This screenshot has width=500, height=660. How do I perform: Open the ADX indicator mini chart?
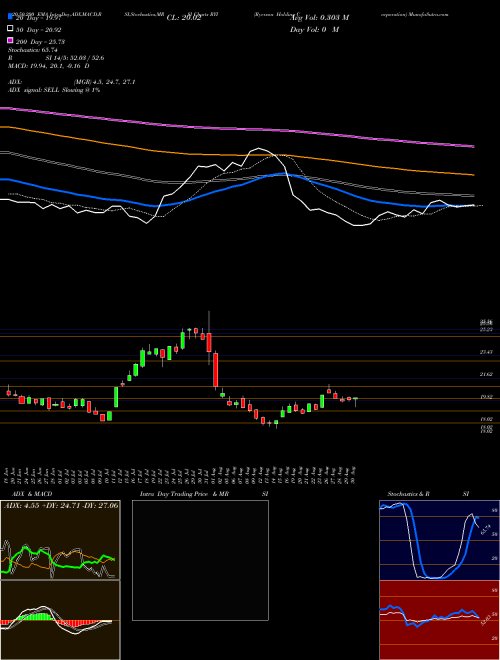point(60,540)
